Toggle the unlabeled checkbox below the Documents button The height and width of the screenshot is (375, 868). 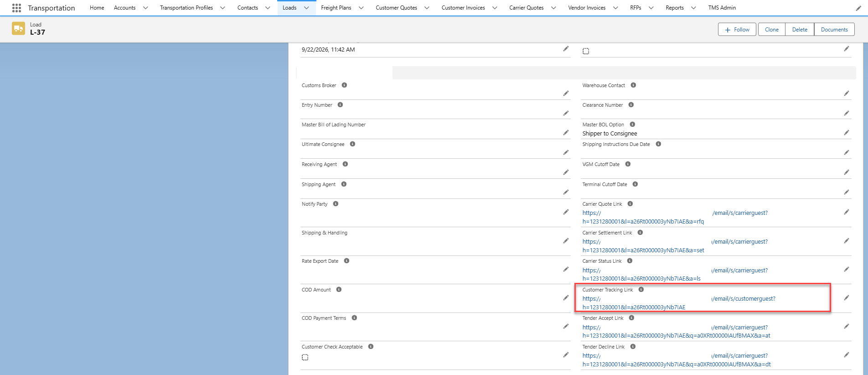(586, 51)
